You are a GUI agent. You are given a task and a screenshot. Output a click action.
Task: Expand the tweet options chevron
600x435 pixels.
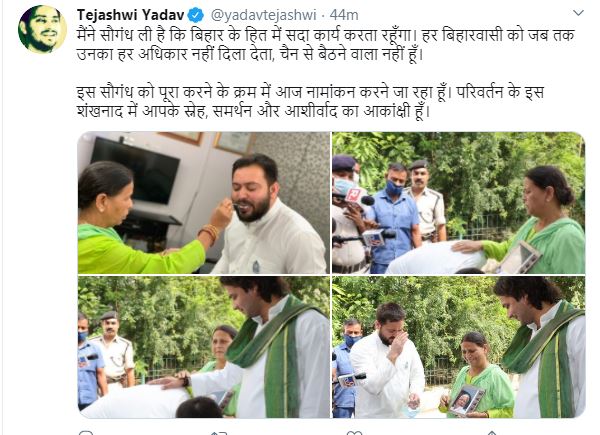578,13
